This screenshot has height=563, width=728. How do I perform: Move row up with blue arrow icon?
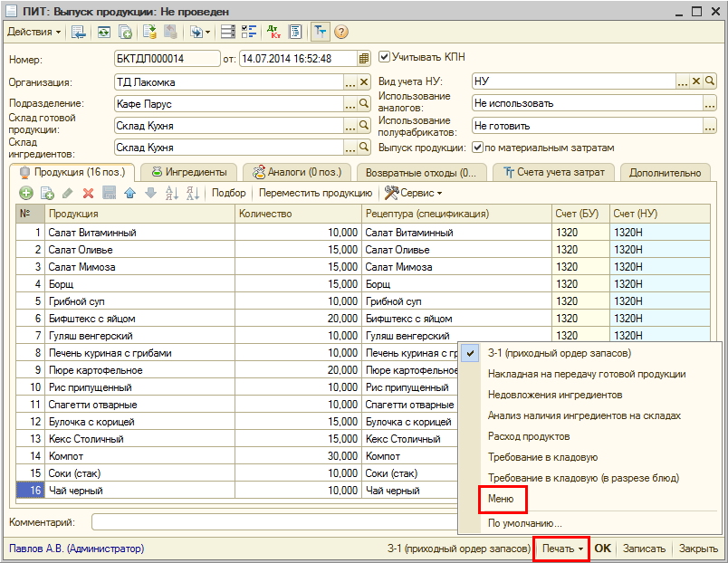coord(129,193)
